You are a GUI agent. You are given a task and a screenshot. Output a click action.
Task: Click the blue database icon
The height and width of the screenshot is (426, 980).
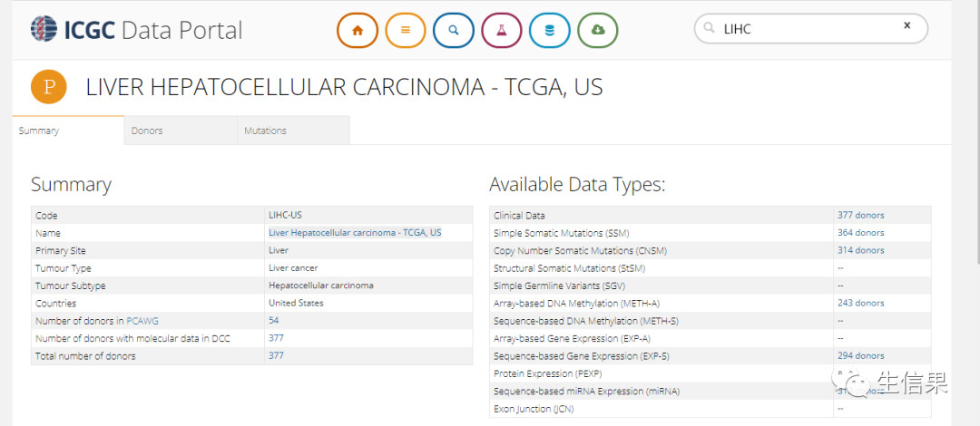point(550,30)
